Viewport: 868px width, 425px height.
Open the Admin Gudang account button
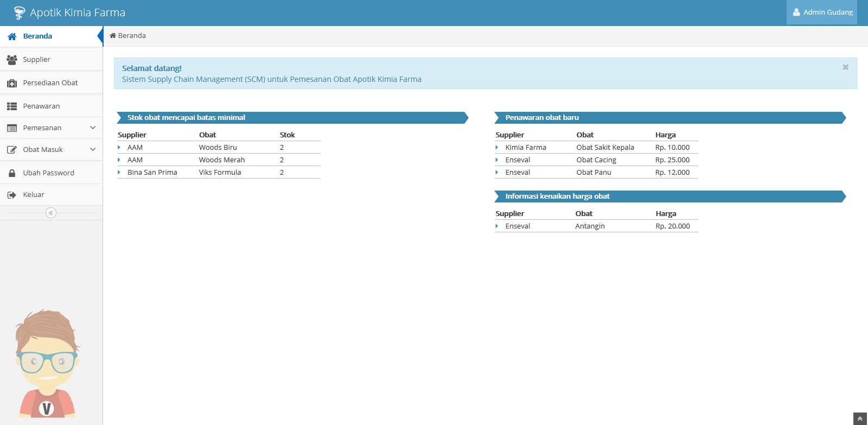pyautogui.click(x=822, y=12)
